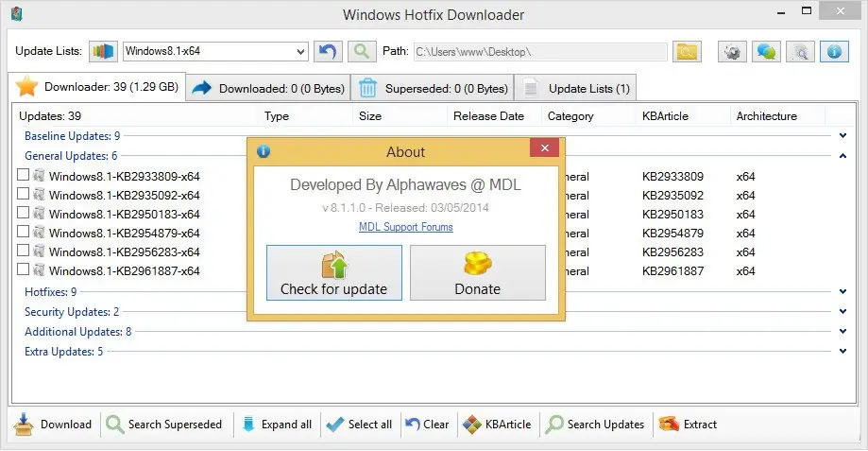The width and height of the screenshot is (868, 451).
Task: Click the blue undo arrow button
Action: (328, 51)
